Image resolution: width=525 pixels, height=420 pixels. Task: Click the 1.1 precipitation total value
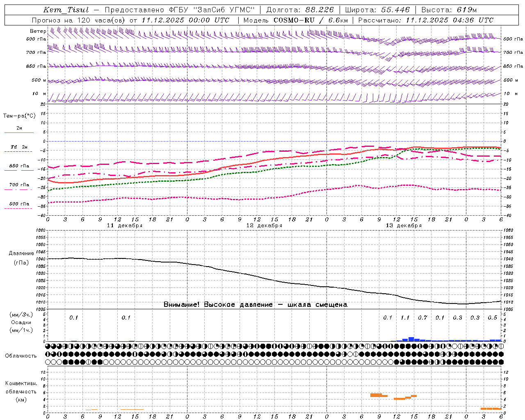pos(405,318)
